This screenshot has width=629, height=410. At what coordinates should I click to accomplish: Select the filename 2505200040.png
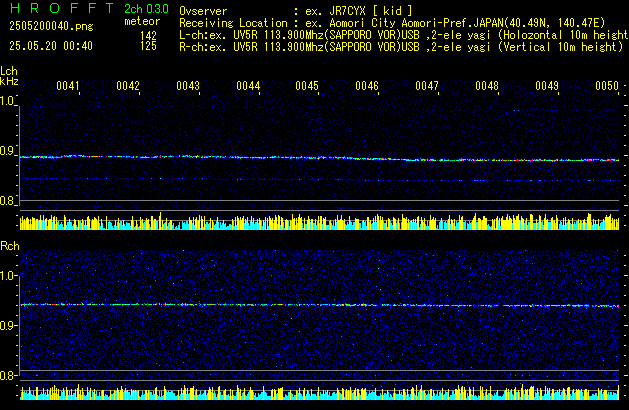coord(51,26)
